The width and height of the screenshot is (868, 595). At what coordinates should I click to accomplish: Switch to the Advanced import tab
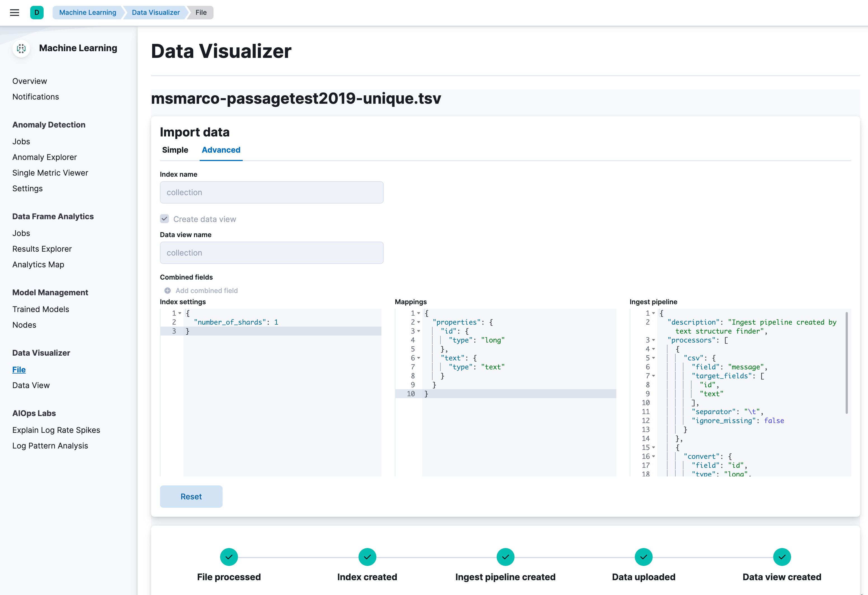221,150
